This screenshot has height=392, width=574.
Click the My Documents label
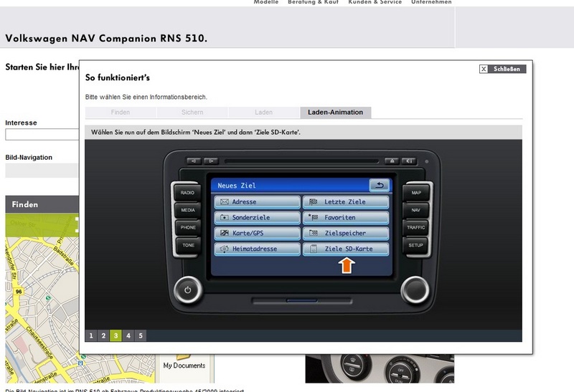pos(184,365)
